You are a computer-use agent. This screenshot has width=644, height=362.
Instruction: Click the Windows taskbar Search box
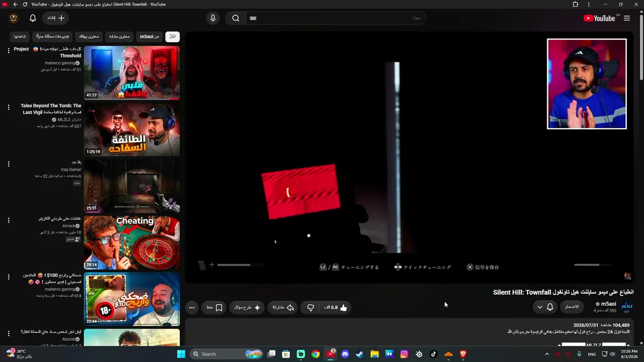click(227, 354)
